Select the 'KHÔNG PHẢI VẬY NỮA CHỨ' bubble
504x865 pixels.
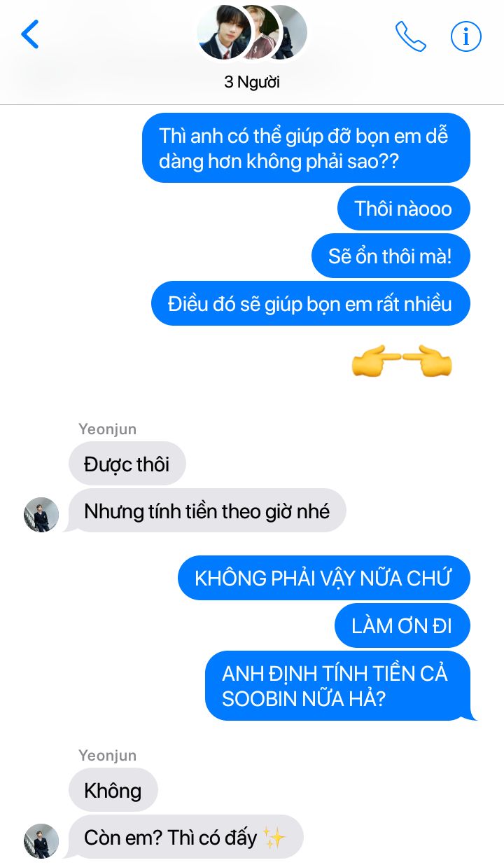[x=323, y=578]
